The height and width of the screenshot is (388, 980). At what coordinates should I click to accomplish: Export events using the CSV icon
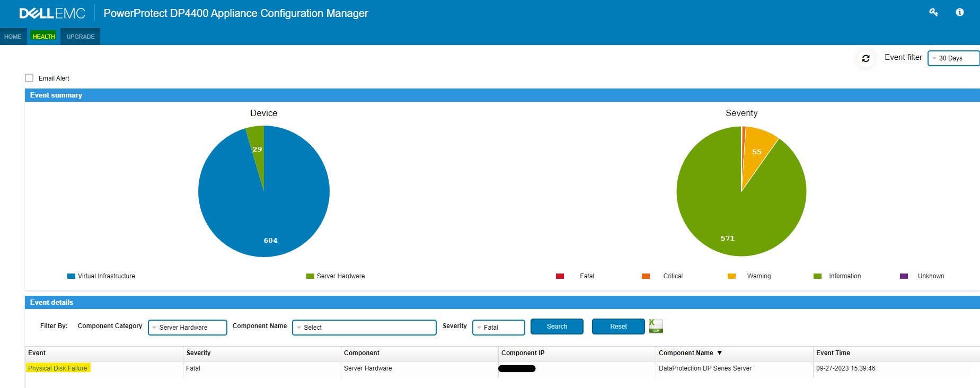(656, 326)
